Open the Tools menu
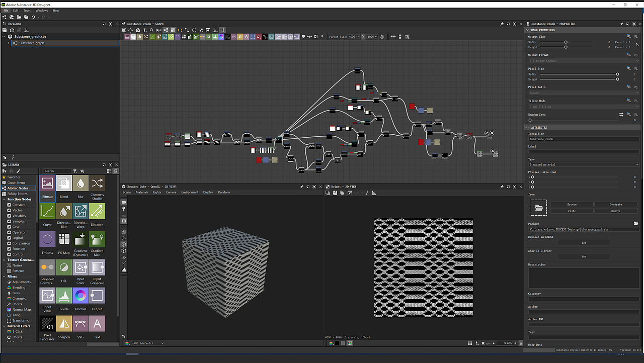The height and width of the screenshot is (363, 644). click(27, 10)
